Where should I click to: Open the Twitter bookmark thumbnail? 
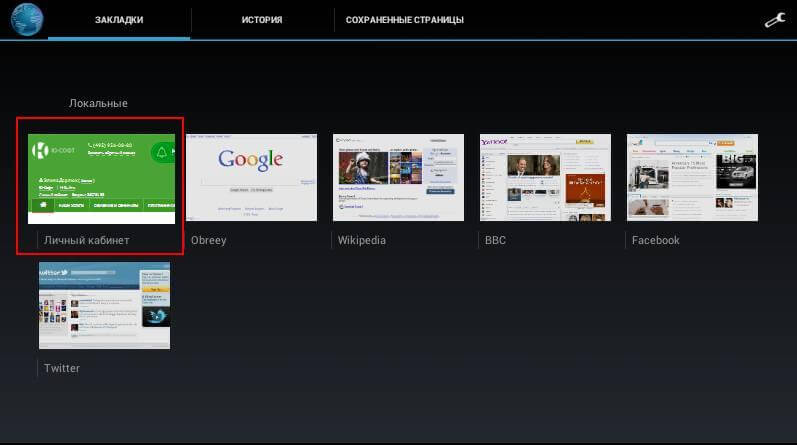(x=104, y=305)
